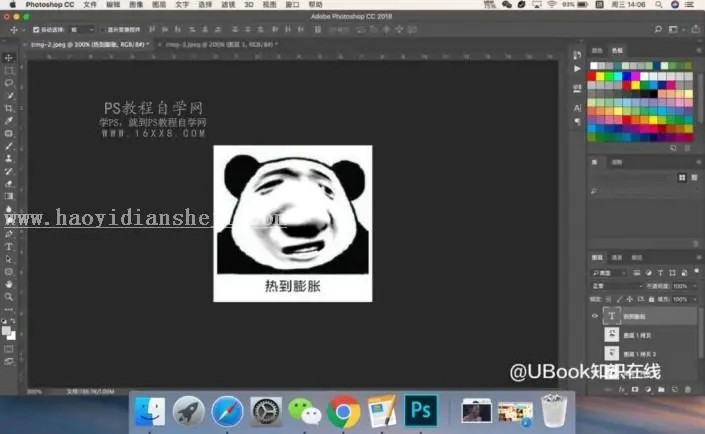Select the Quick Selection wand tool
Image resolution: width=705 pixels, height=434 pixels.
[9, 95]
